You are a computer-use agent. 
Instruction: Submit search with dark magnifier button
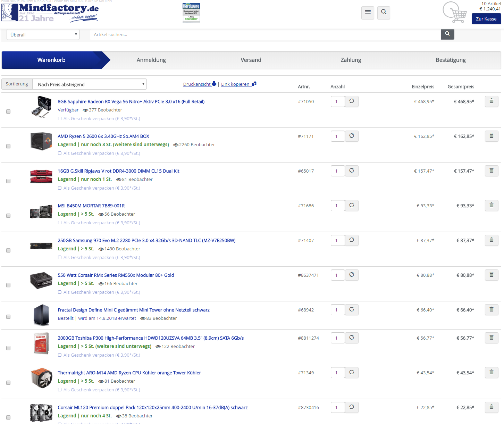(x=447, y=34)
